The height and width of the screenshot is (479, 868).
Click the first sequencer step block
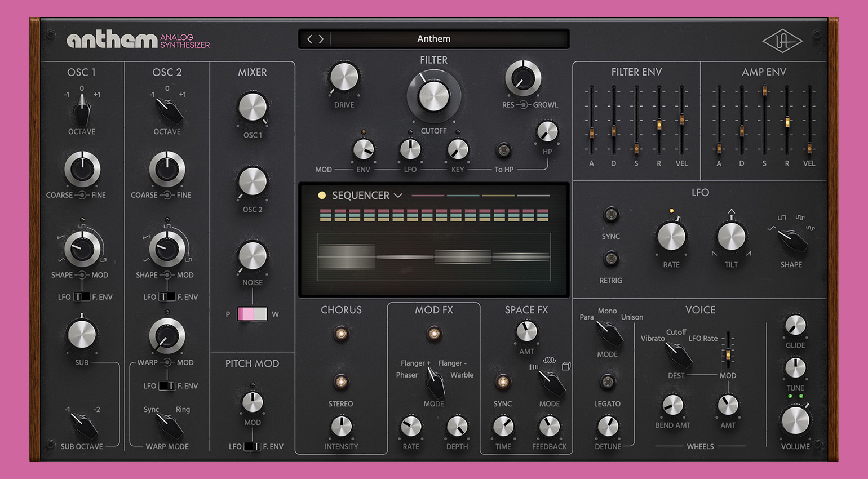(x=325, y=215)
